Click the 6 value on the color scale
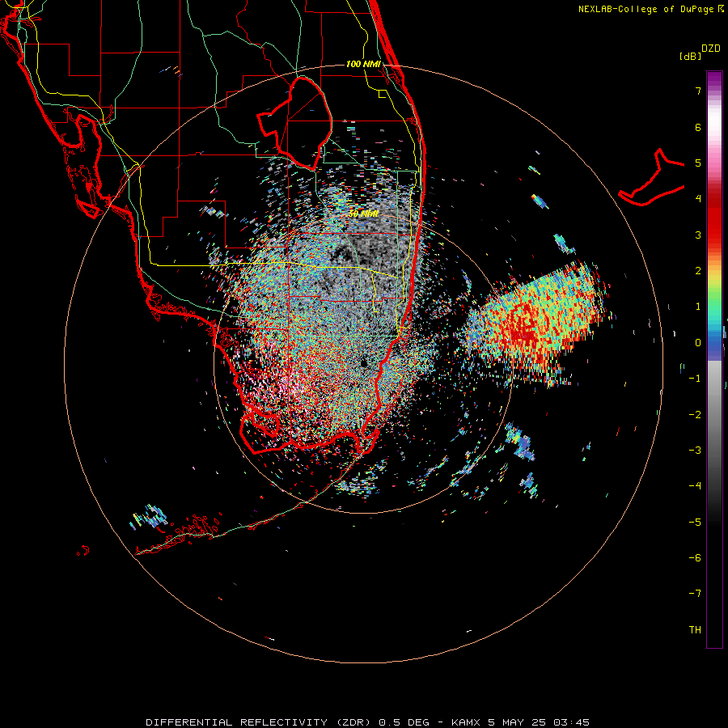The width and height of the screenshot is (728, 728). click(698, 127)
